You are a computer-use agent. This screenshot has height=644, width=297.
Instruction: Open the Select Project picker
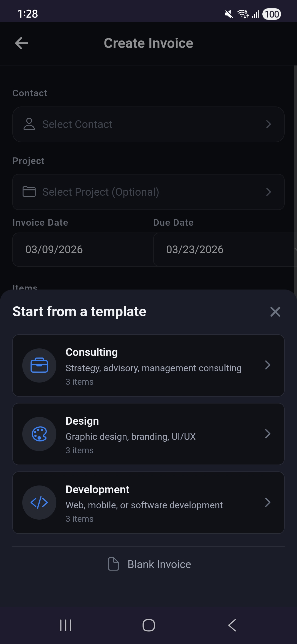148,192
